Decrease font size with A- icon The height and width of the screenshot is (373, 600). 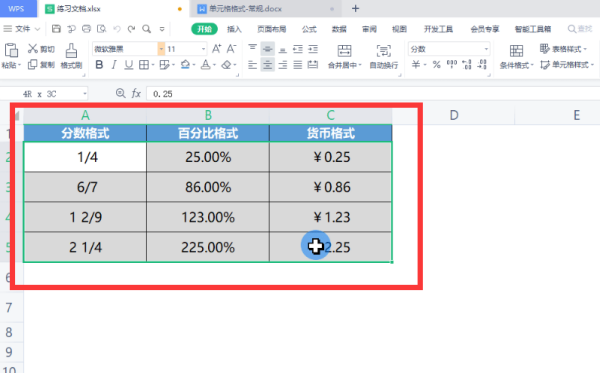[231, 49]
